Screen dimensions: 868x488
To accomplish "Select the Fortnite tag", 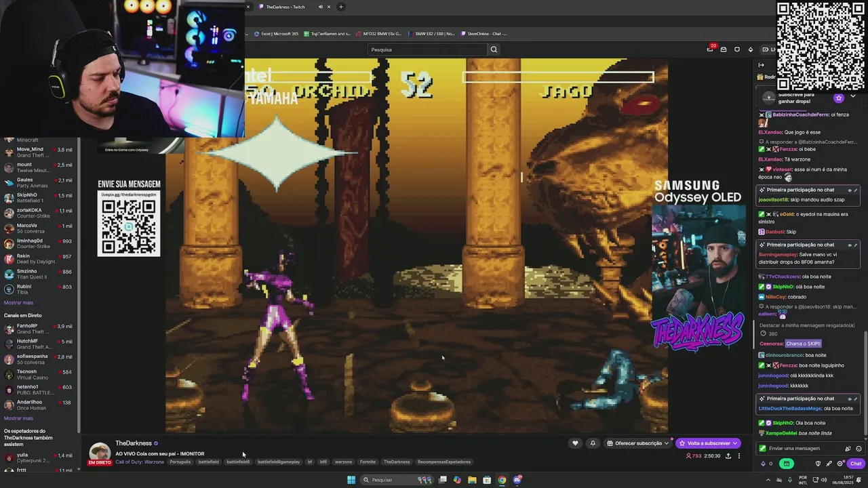I will pos(368,462).
